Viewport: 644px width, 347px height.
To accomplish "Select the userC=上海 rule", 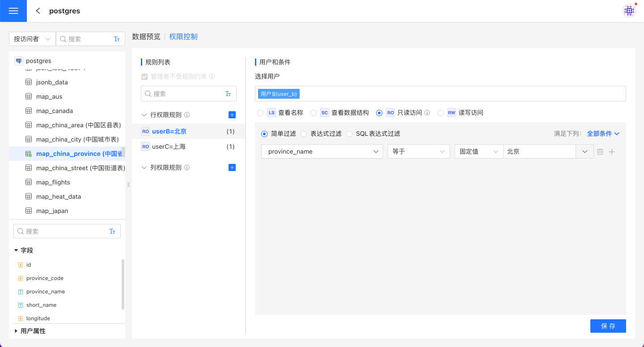I will [x=169, y=146].
